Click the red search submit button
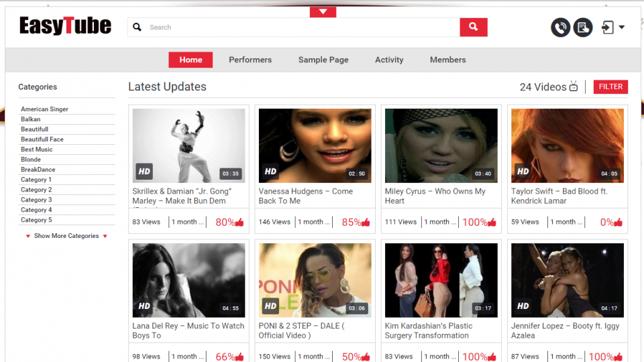 pyautogui.click(x=474, y=27)
